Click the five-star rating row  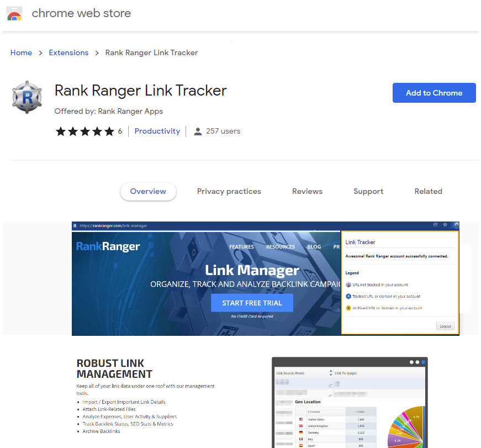(x=85, y=131)
